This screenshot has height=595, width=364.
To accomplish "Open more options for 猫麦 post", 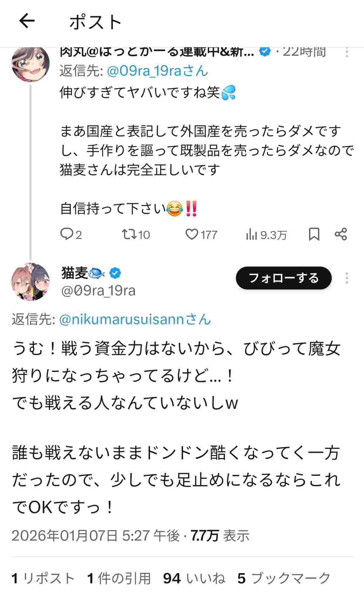I will (x=347, y=278).
